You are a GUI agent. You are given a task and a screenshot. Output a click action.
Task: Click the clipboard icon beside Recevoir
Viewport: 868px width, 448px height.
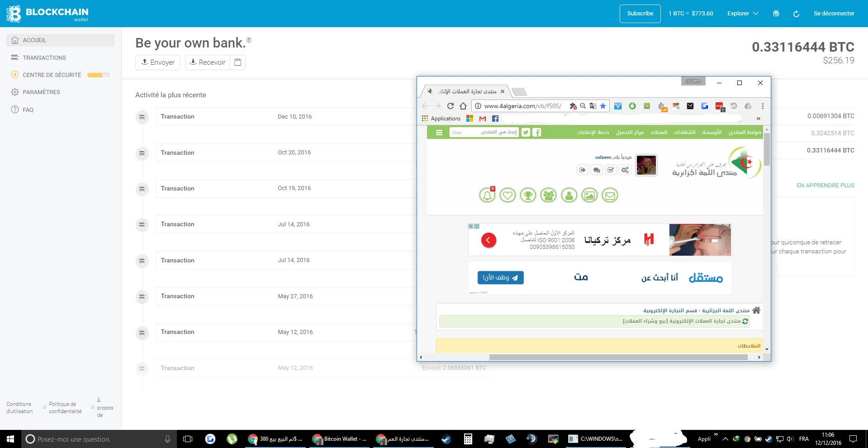238,62
